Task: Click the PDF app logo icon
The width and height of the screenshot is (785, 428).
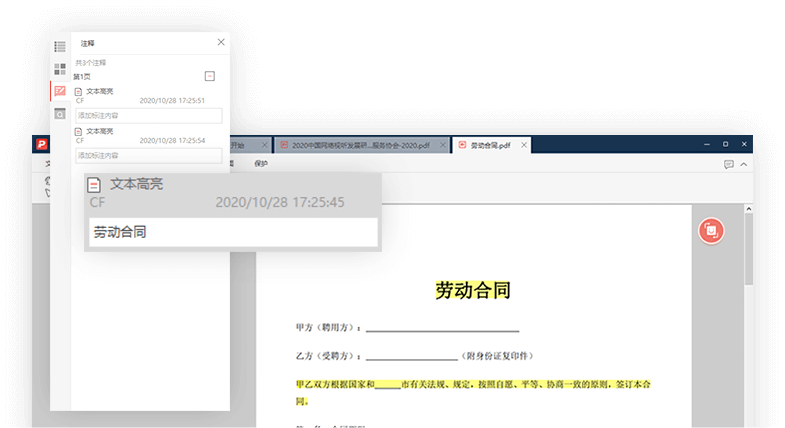Action: [42, 145]
